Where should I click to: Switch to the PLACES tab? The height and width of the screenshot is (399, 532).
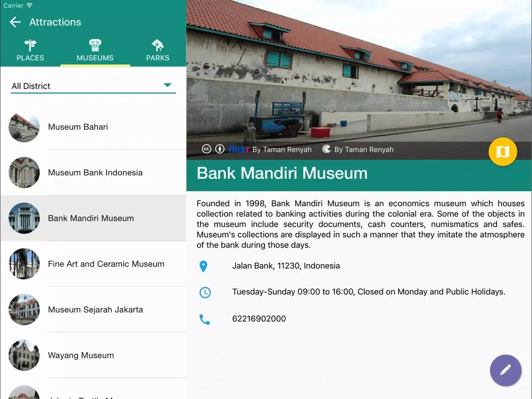click(30, 51)
